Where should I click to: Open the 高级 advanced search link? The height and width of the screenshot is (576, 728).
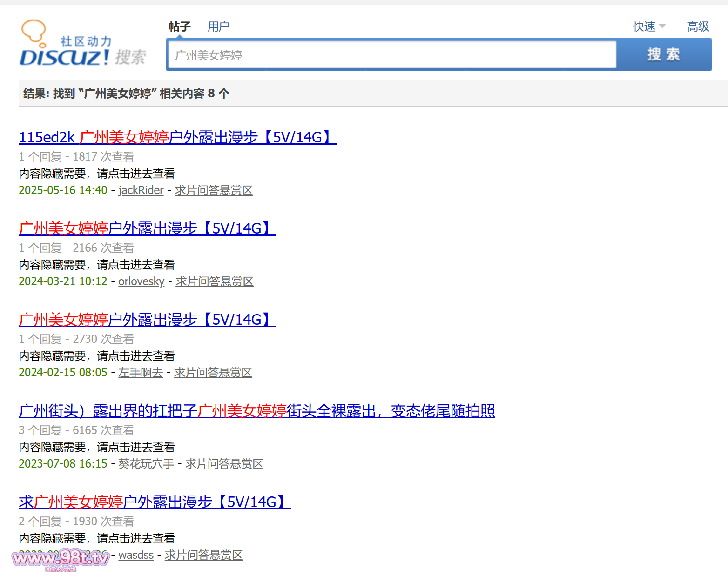coord(698,27)
